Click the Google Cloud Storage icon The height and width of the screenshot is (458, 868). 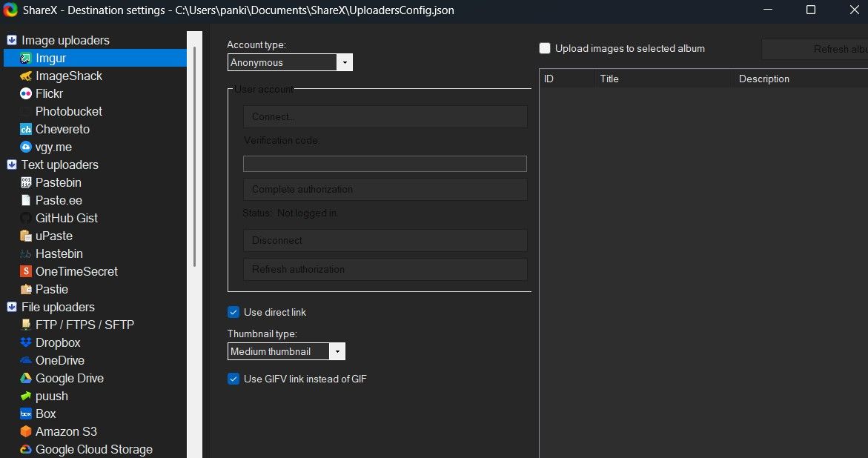click(25, 449)
